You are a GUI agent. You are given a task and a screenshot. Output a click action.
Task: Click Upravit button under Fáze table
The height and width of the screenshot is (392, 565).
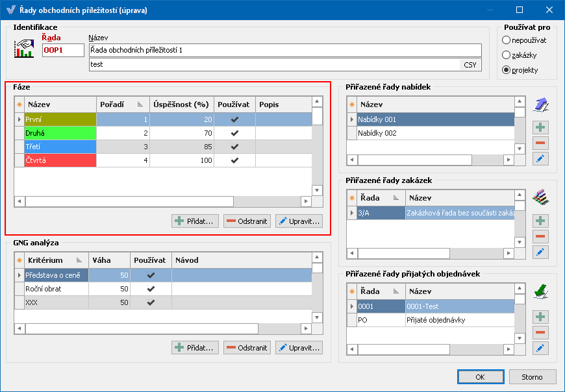coord(299,221)
